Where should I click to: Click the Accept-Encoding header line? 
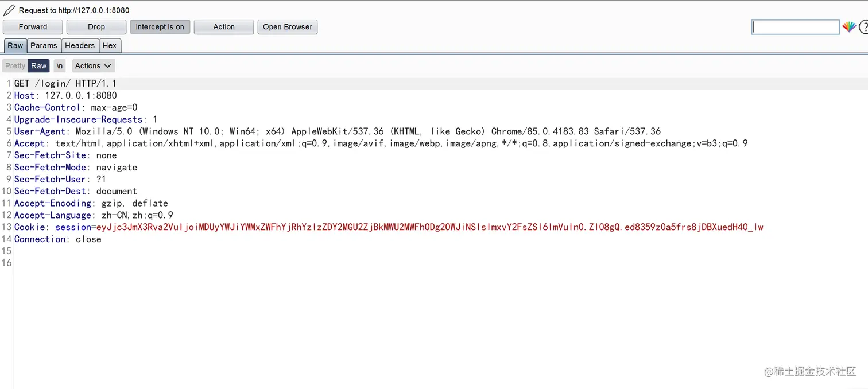click(x=91, y=204)
